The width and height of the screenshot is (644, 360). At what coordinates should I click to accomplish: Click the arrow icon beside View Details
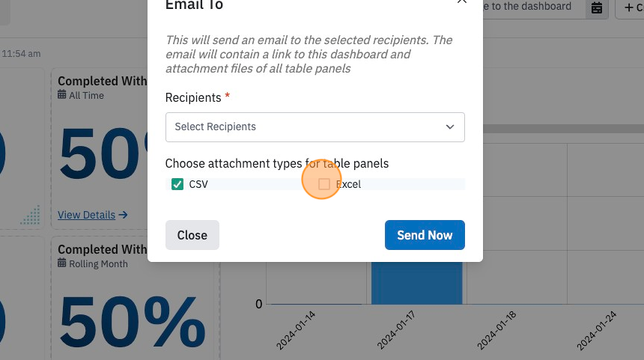(x=123, y=215)
